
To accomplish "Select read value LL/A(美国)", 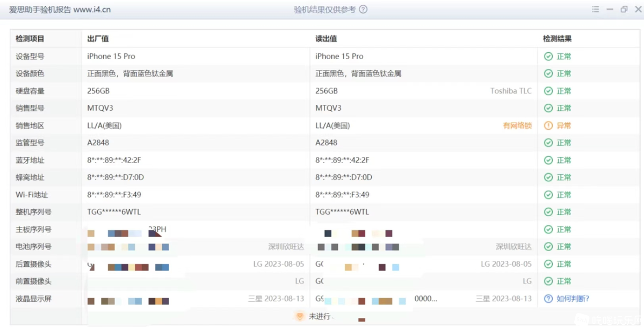I will point(332,125).
